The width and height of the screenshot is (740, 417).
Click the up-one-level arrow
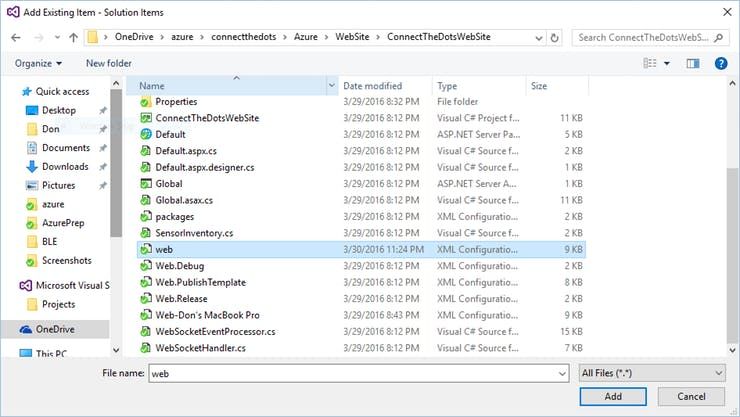pos(73,37)
